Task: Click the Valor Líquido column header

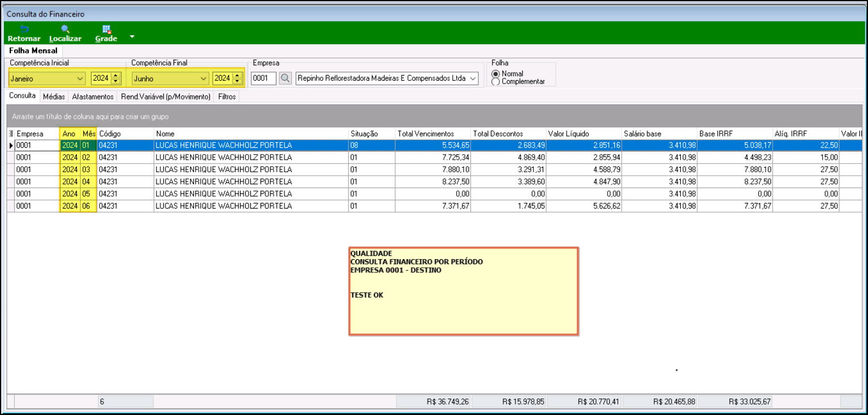Action: [584, 134]
